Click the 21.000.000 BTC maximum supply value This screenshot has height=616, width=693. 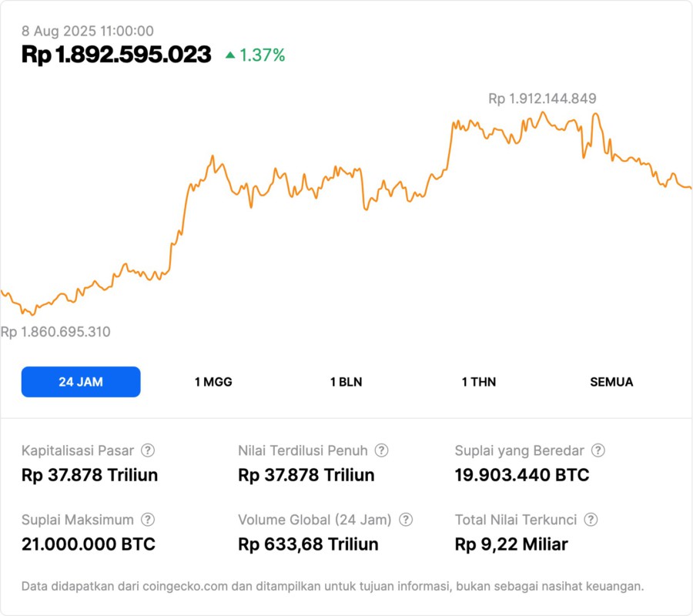89,544
